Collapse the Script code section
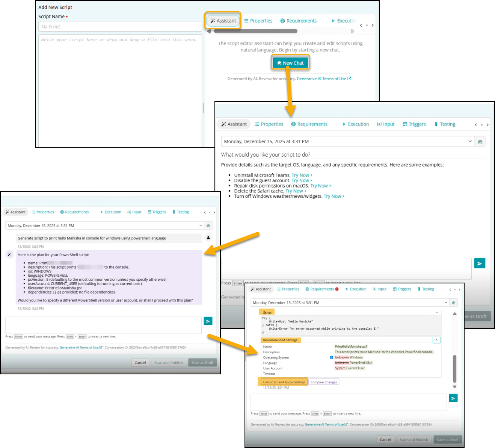 (436, 312)
